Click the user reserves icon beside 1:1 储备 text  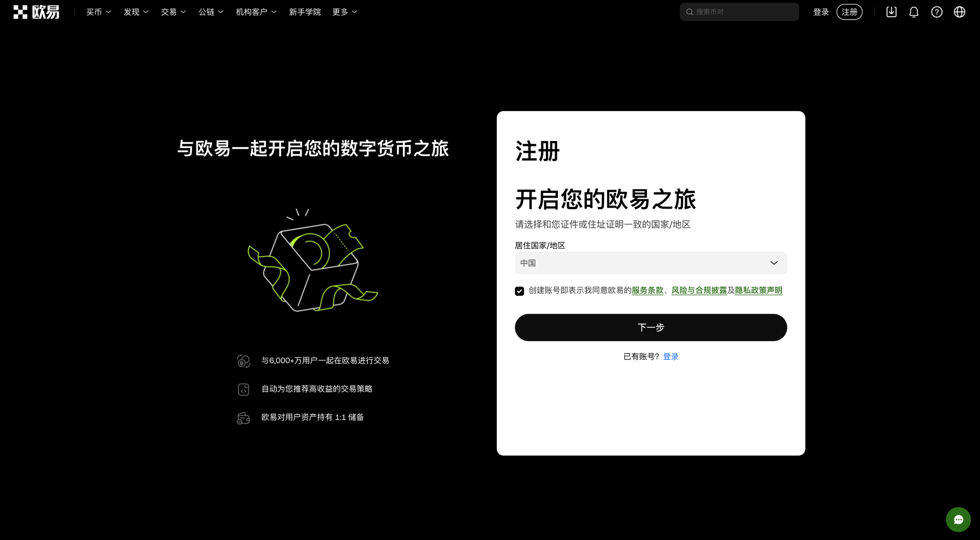pyautogui.click(x=243, y=418)
